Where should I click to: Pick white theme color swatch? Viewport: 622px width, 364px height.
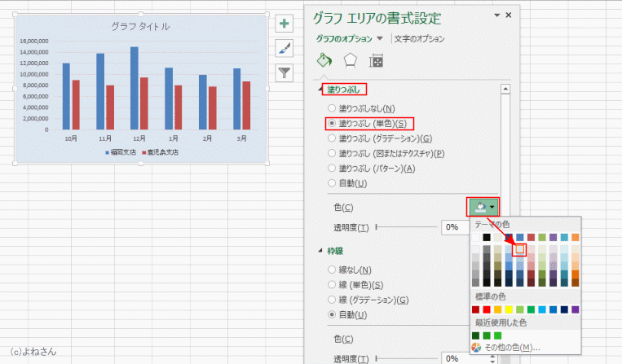475,237
